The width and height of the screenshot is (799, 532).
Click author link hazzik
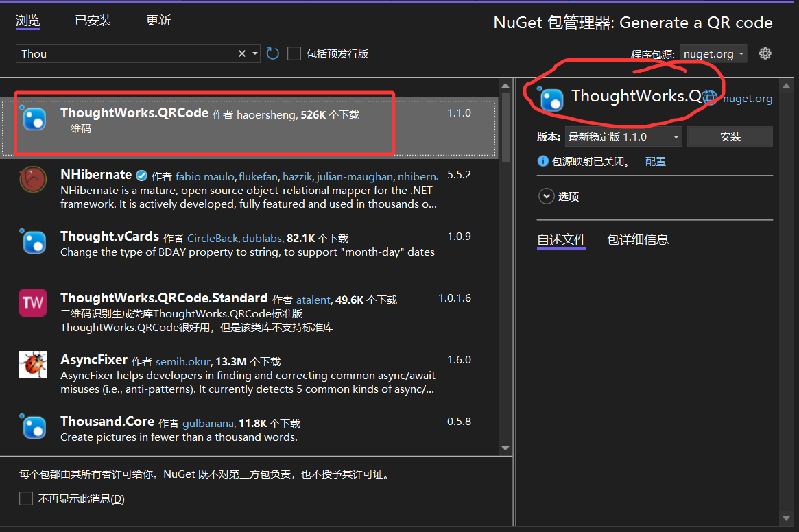(297, 176)
